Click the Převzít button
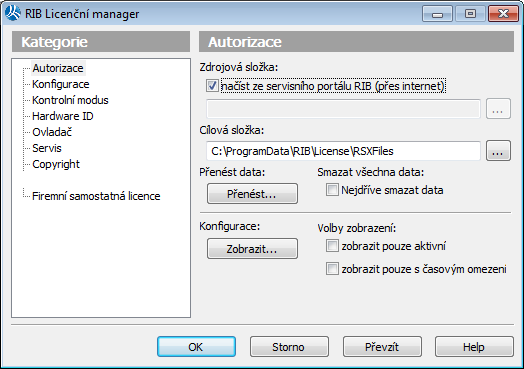Screen dimensions: 524x369 382,347
